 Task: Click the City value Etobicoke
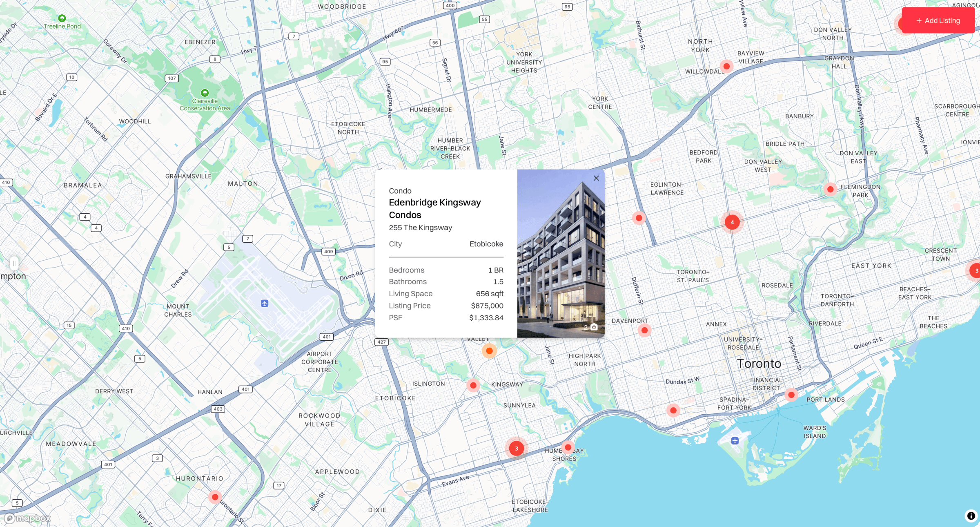tap(486, 244)
